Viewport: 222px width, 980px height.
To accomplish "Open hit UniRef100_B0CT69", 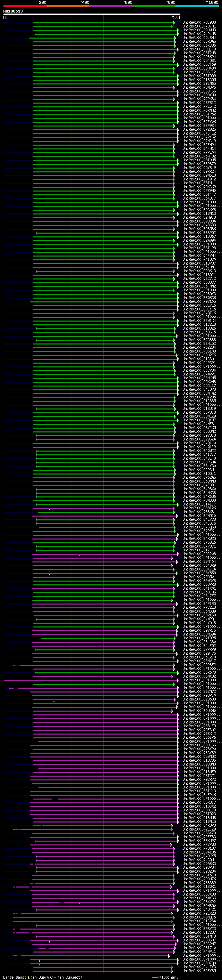I will pyautogui.click(x=199, y=64).
